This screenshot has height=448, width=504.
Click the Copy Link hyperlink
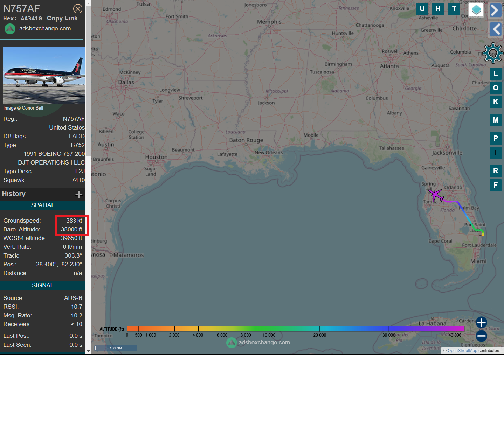pyautogui.click(x=62, y=18)
